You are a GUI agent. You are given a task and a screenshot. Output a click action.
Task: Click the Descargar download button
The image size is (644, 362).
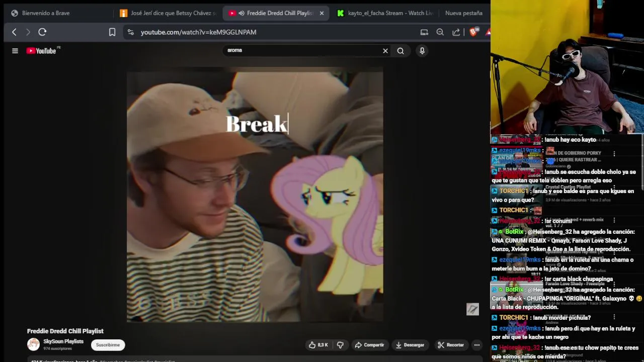click(x=410, y=345)
